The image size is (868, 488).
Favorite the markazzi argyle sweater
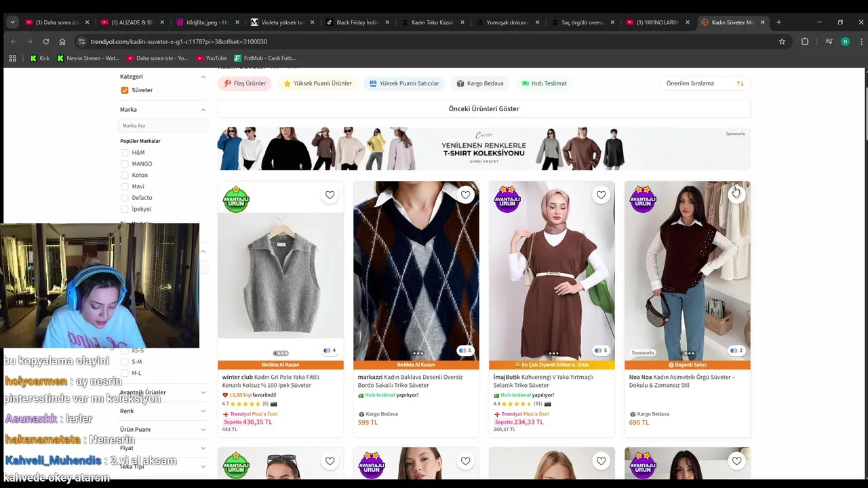point(465,195)
